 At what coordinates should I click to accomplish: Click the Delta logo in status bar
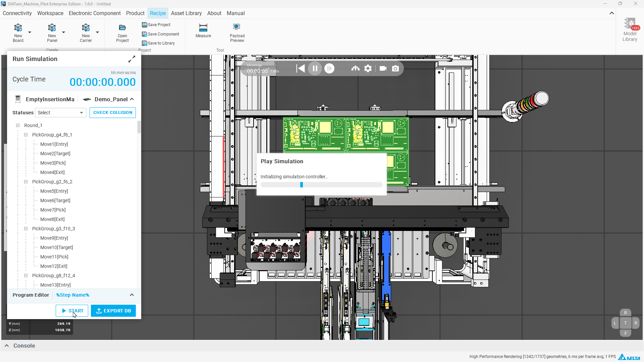tap(629, 357)
